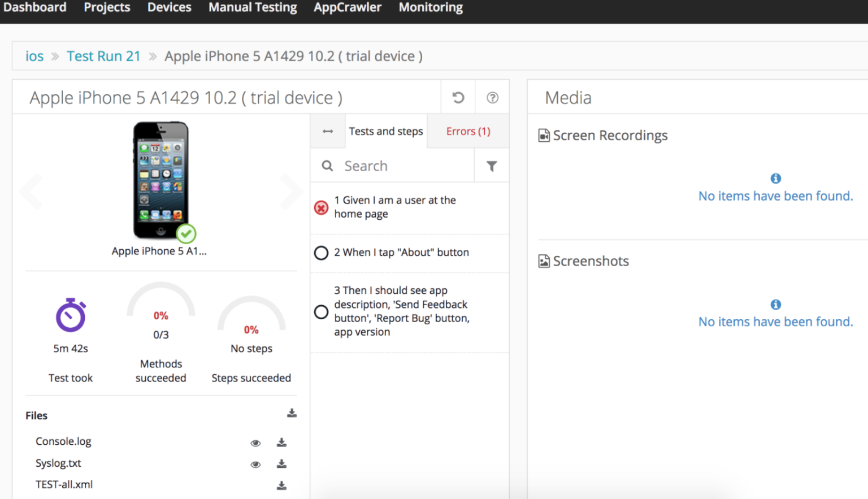868x499 pixels.
Task: Preview Syslog.txt using the eye icon
Action: click(255, 465)
